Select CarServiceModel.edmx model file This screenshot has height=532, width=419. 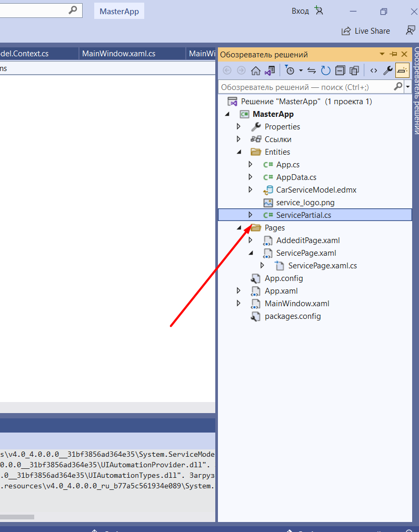316,189
